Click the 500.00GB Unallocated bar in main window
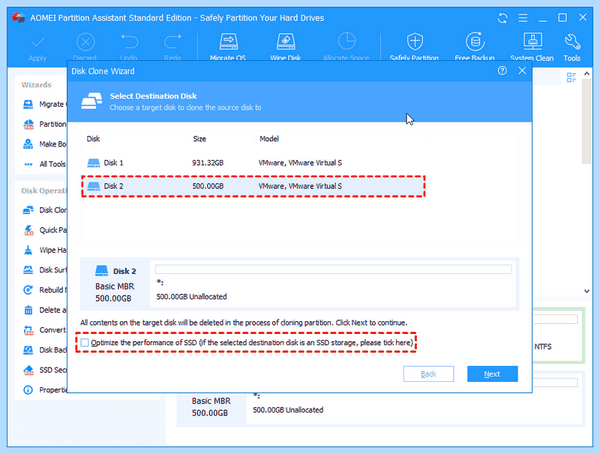Viewport: 600px width, 454px height. tap(415, 407)
